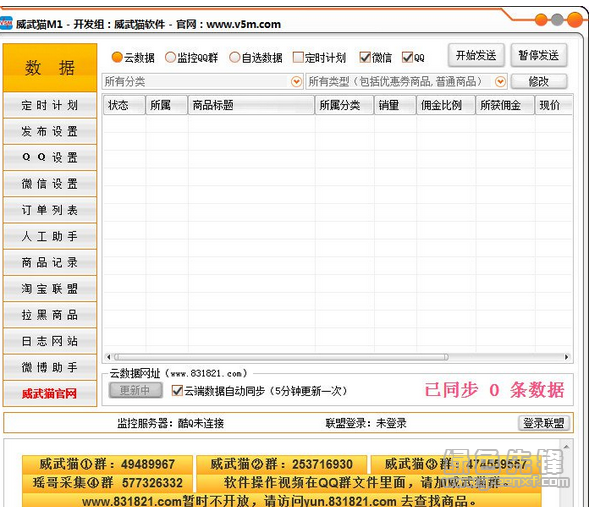The height and width of the screenshot is (507, 591).
Task: Click the table horizontal scrollbar left arrow
Action: (109, 357)
